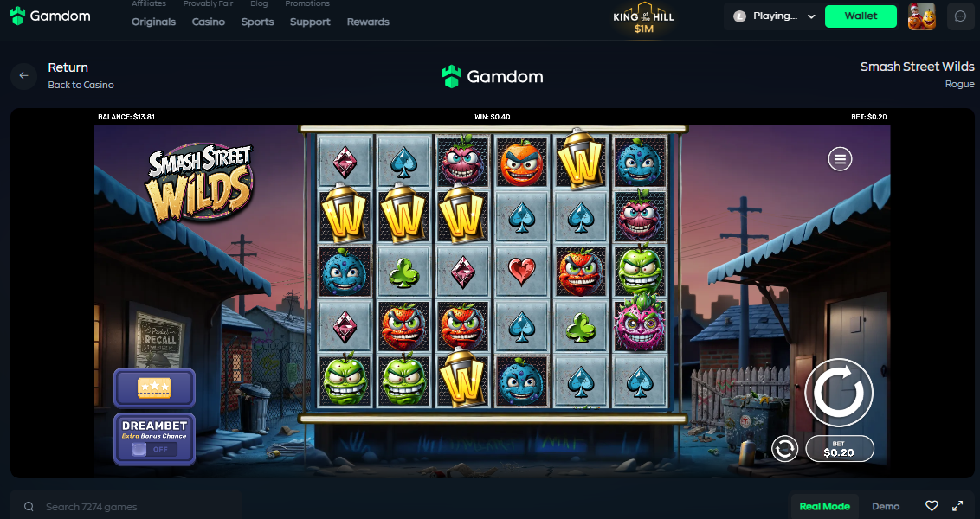Select Real Mode
This screenshot has width=980, height=519.
click(x=824, y=507)
